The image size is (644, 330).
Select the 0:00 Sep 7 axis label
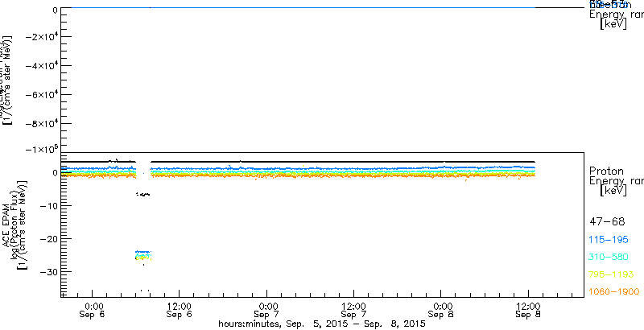click(266, 311)
